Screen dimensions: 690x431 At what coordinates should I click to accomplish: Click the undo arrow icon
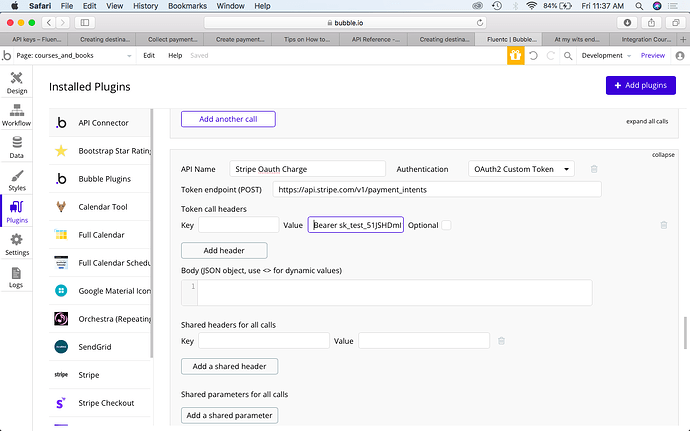[x=533, y=56]
